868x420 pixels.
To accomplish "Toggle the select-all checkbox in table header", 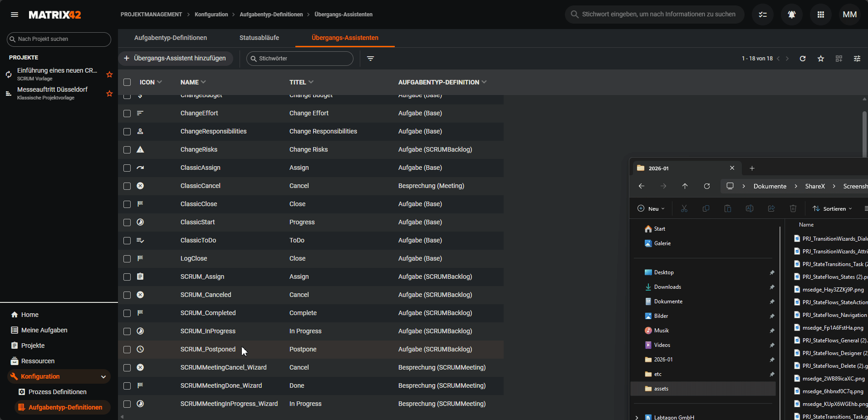I will (127, 82).
